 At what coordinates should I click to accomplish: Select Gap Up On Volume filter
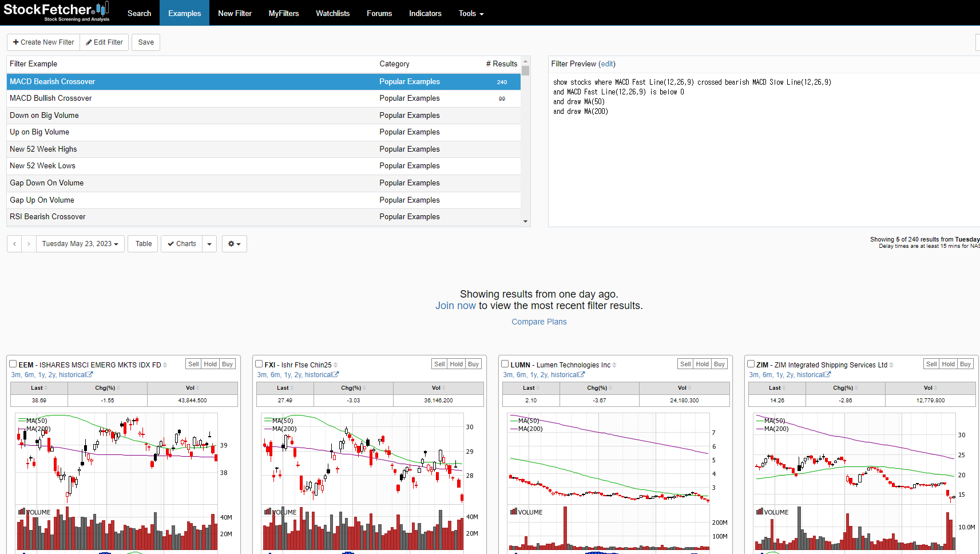coord(264,200)
